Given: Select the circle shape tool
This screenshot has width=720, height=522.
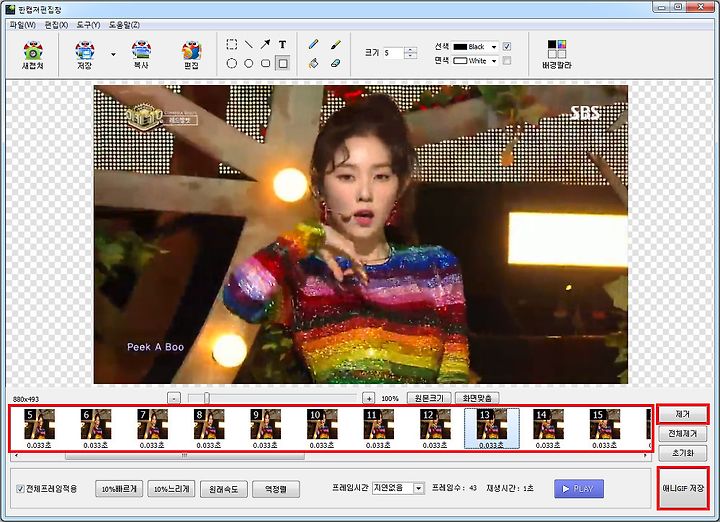Looking at the screenshot, I should pyautogui.click(x=248, y=63).
